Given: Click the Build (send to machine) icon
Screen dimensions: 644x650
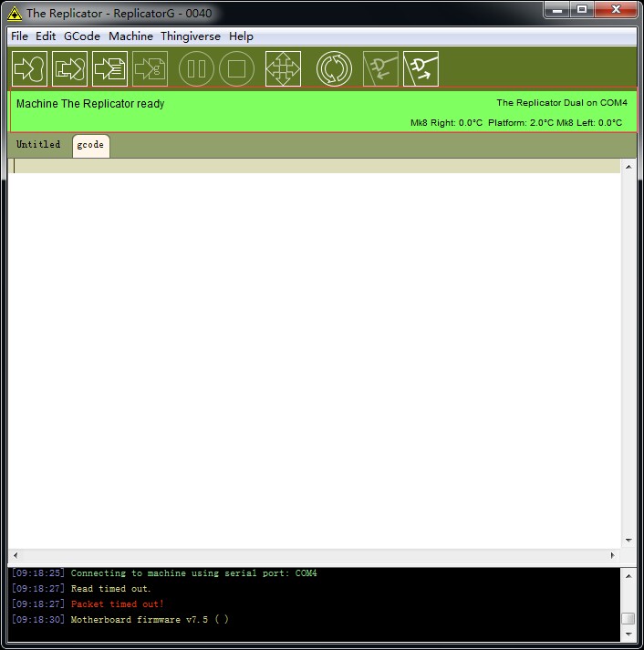Looking at the screenshot, I should pos(29,68).
